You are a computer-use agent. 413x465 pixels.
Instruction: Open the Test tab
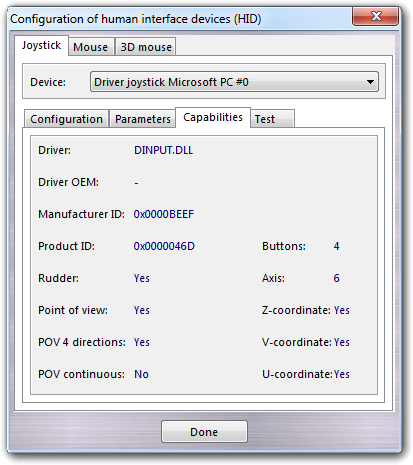[273, 119]
